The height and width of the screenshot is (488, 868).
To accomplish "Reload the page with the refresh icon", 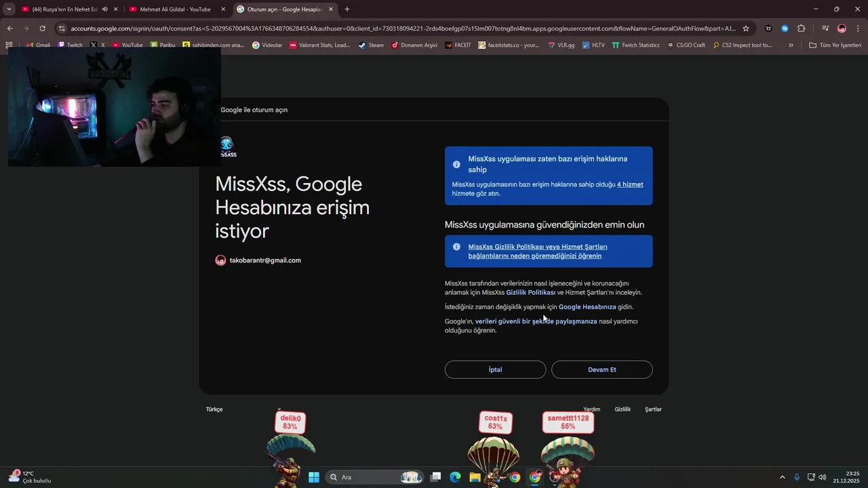I will pos(42,28).
